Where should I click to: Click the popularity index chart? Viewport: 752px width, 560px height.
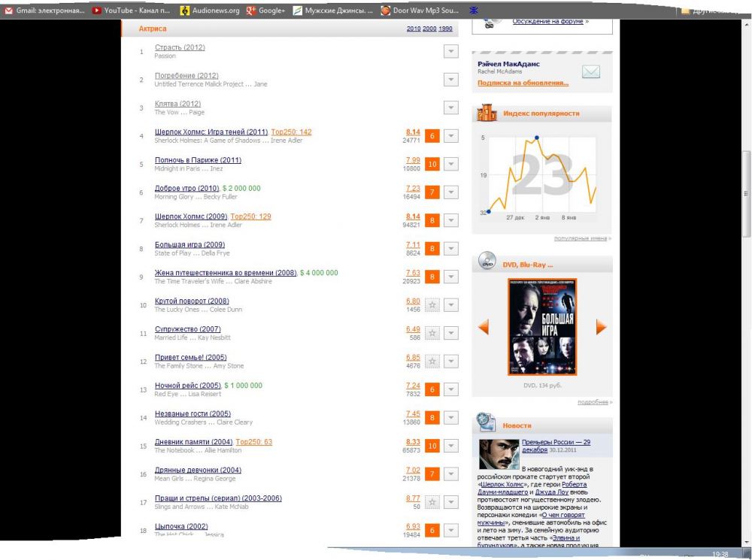coord(542,175)
